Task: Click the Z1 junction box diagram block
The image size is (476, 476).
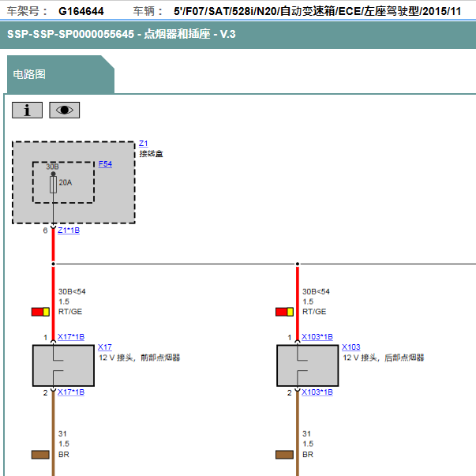Action: click(x=73, y=182)
